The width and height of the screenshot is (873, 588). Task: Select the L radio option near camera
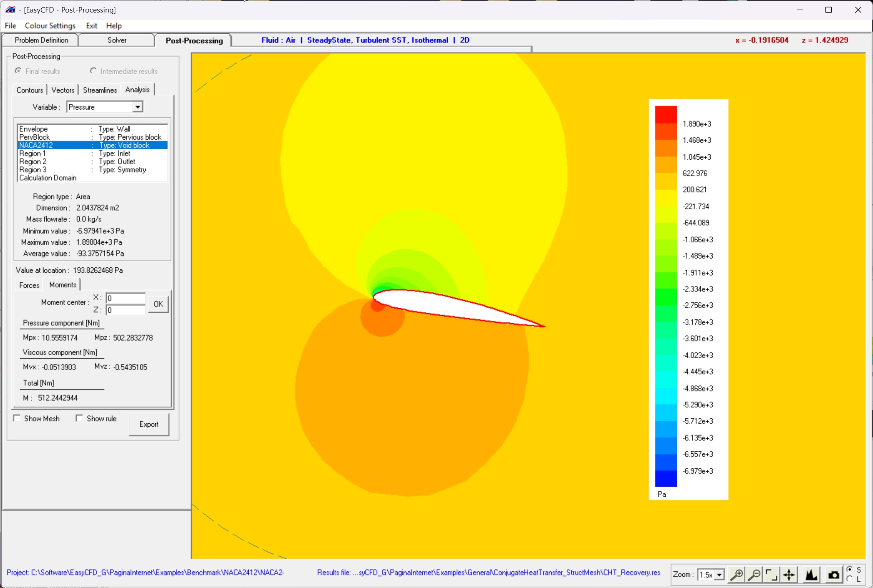tap(850, 579)
